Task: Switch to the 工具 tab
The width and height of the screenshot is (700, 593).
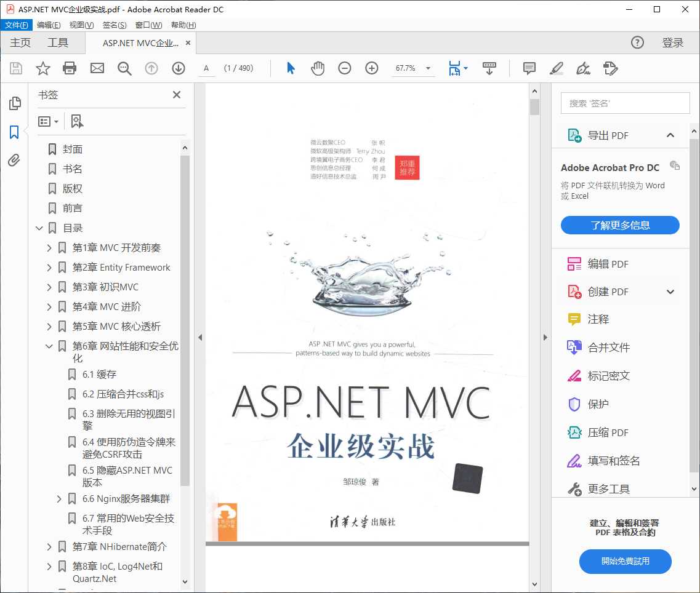Action: coord(58,43)
